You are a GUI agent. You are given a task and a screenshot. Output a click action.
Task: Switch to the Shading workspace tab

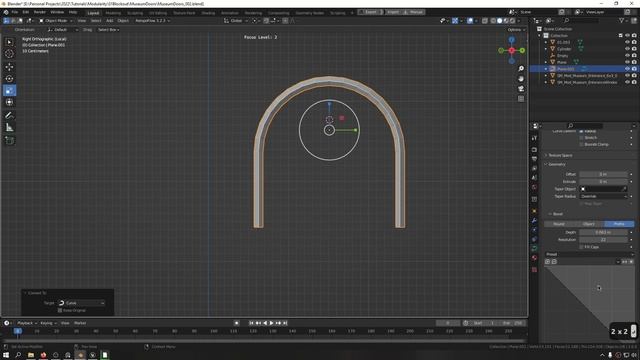click(x=208, y=13)
